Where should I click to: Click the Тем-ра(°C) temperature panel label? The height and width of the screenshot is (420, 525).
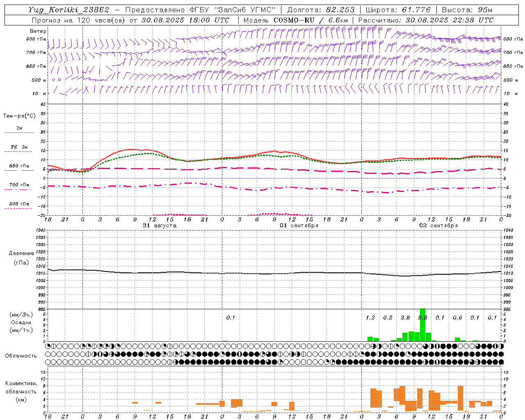pyautogui.click(x=19, y=116)
